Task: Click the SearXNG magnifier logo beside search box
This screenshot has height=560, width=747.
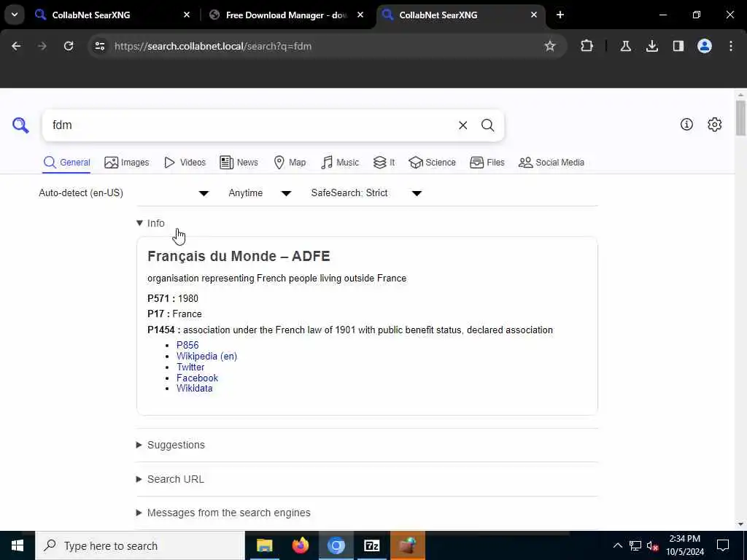Action: pos(20,125)
